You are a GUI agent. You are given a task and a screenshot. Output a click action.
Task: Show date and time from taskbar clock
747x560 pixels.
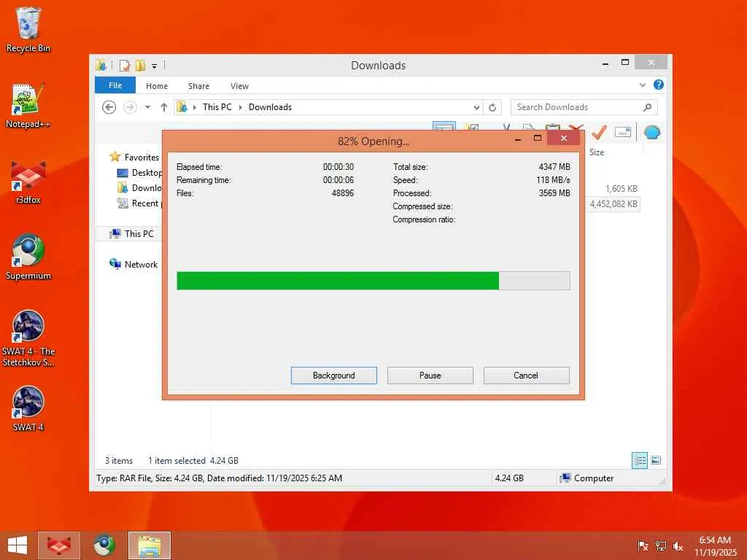[x=715, y=546]
